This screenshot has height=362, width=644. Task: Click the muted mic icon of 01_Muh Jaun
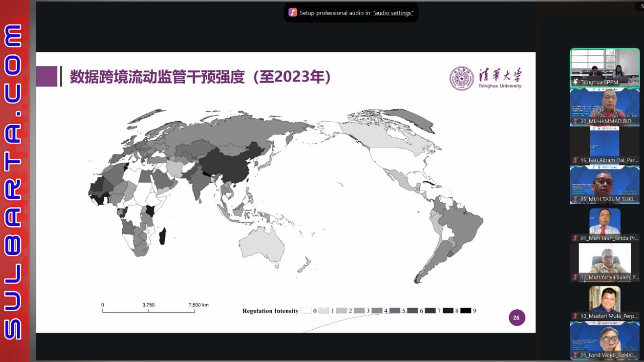[x=576, y=238]
